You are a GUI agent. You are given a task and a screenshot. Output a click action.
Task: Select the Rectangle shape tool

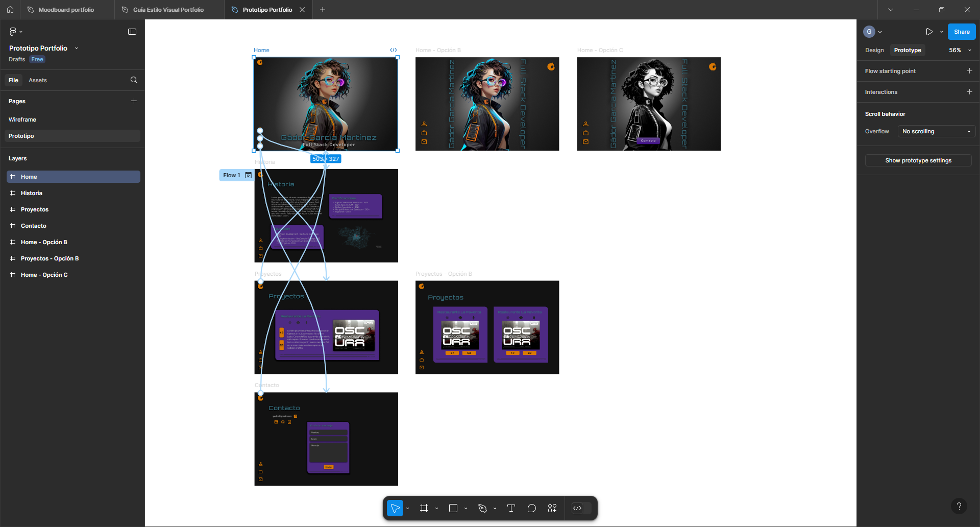(453, 508)
